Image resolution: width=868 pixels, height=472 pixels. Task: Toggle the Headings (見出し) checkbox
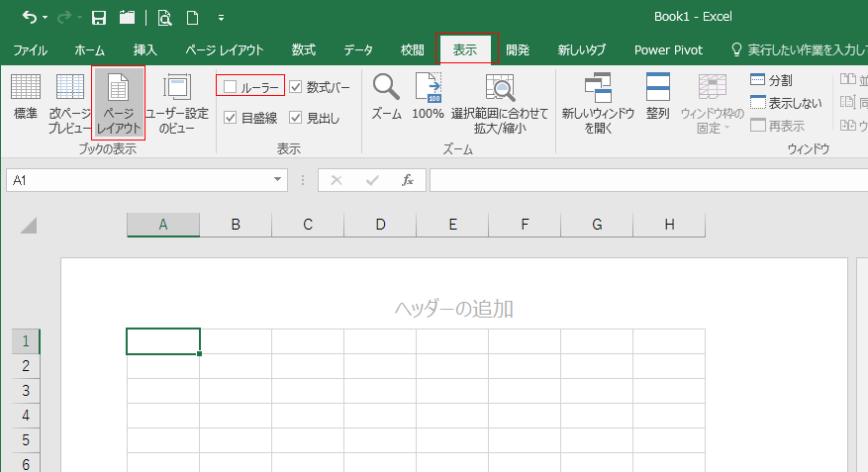296,118
